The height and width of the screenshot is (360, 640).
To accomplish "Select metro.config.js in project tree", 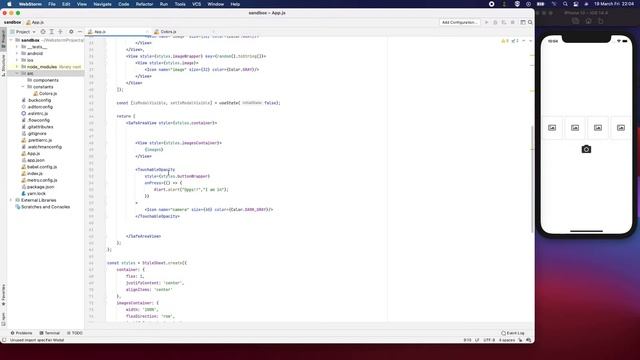I will pyautogui.click(x=39, y=180).
